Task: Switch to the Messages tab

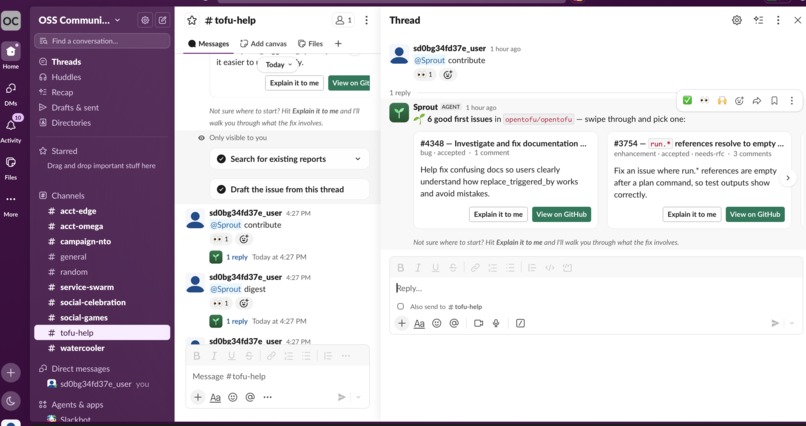Action: click(209, 44)
